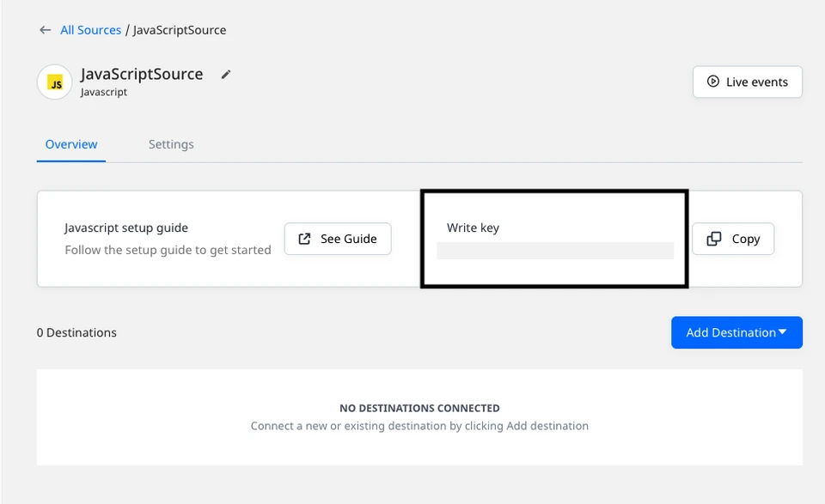Switch to the Settings tab

pos(170,144)
